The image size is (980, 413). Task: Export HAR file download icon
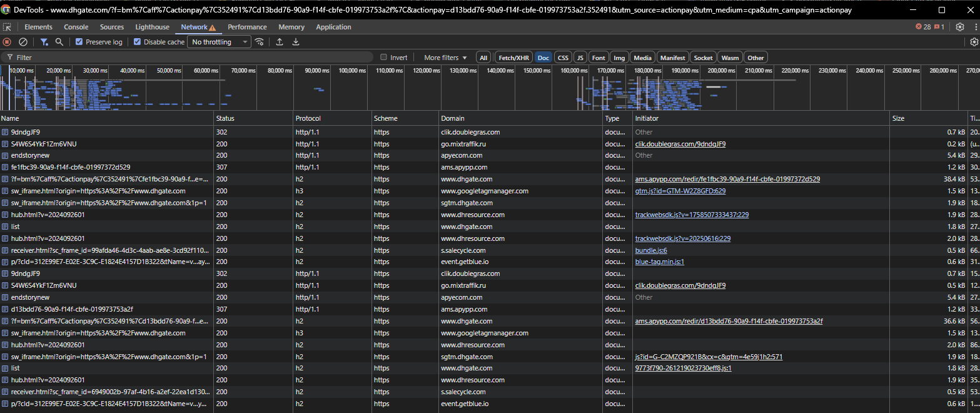tap(296, 42)
